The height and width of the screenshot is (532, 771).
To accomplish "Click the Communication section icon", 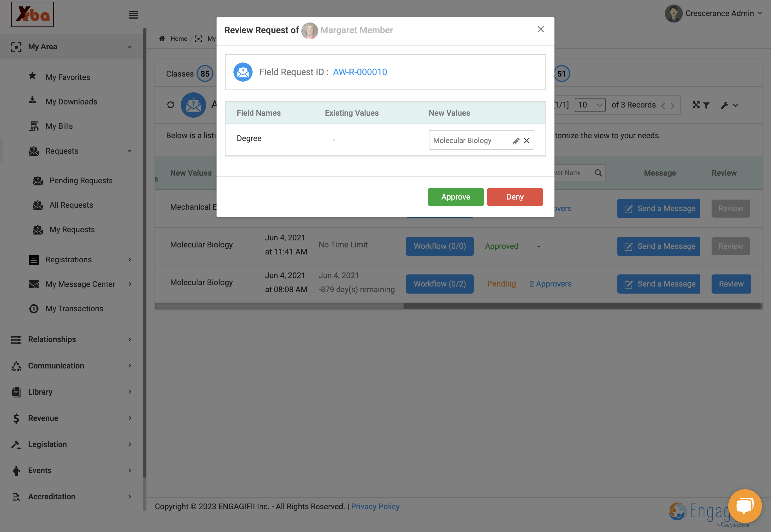I will point(16,366).
